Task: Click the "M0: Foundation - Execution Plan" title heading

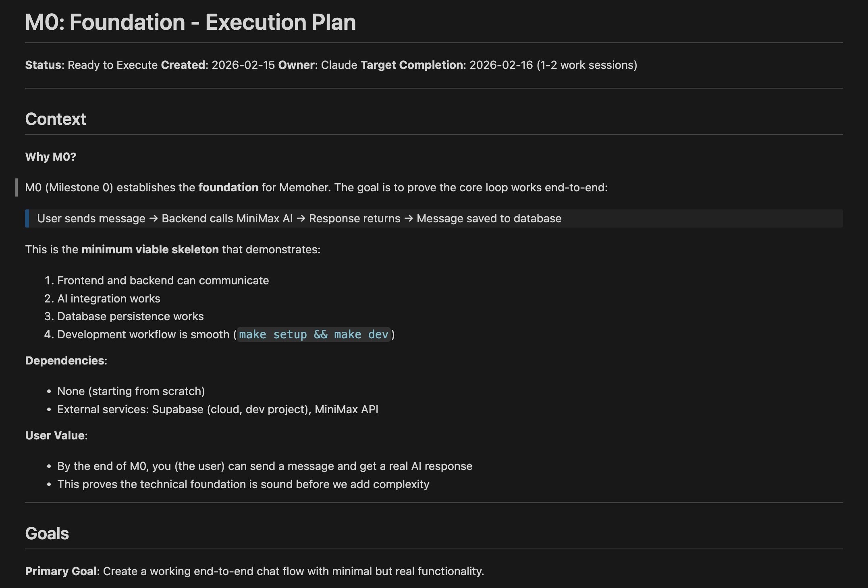Action: click(190, 22)
